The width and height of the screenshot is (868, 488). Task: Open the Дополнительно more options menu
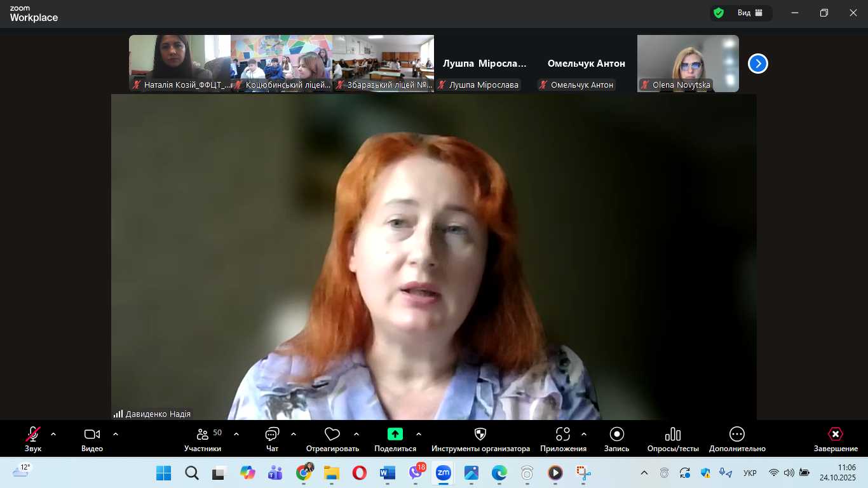click(x=737, y=438)
